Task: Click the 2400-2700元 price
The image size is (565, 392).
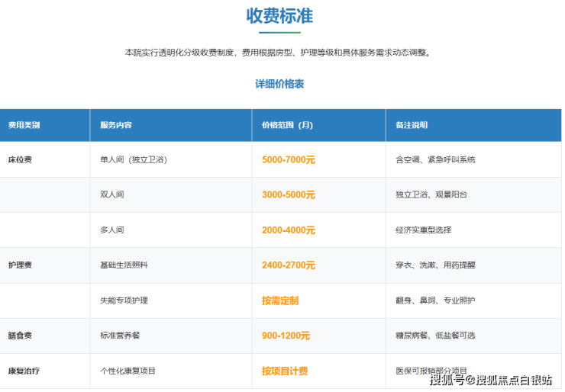Action: click(289, 265)
